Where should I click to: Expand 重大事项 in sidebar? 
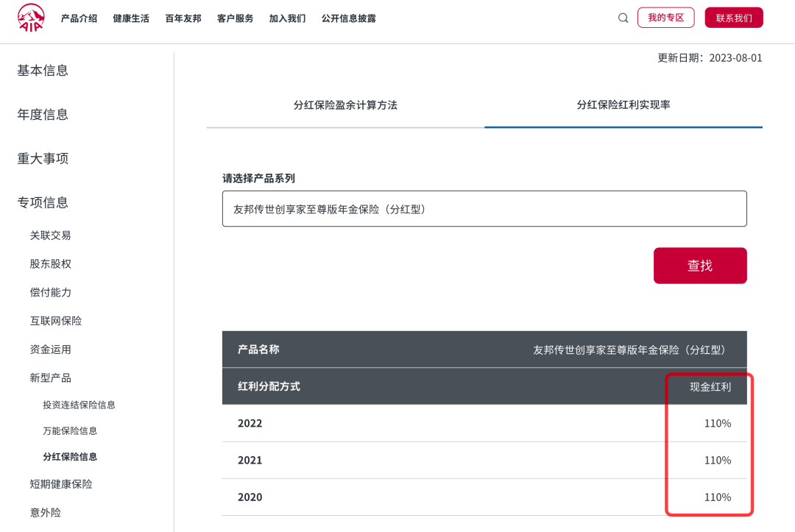pos(43,159)
